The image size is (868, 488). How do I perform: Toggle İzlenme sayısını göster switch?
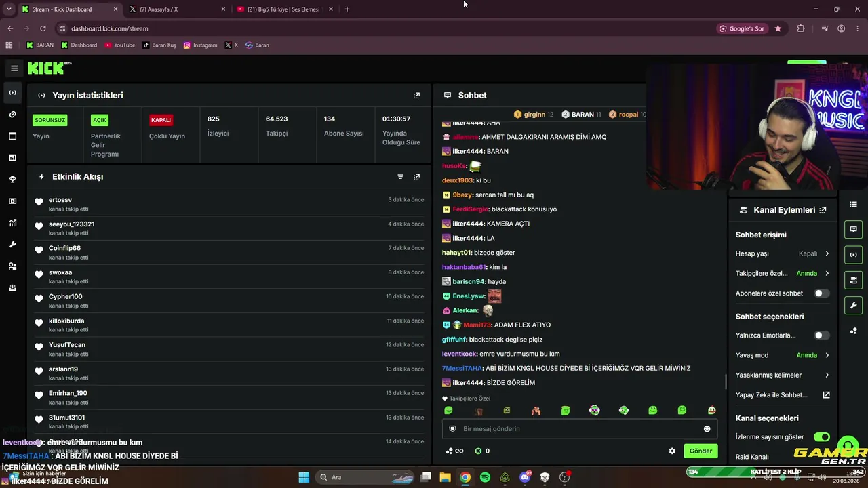[821, 437]
